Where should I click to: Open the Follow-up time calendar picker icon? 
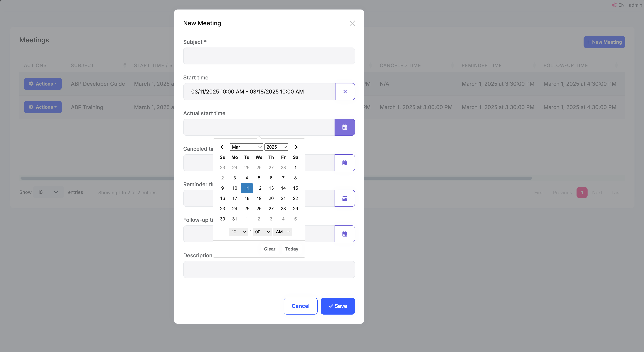click(344, 234)
